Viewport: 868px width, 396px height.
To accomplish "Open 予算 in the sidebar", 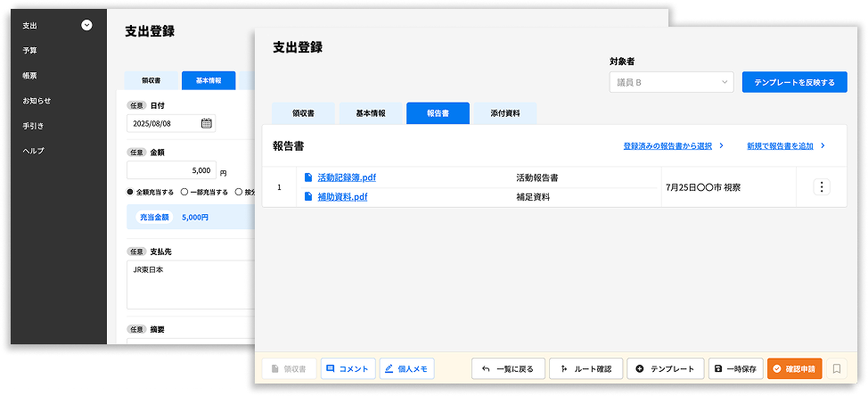I will click(30, 51).
